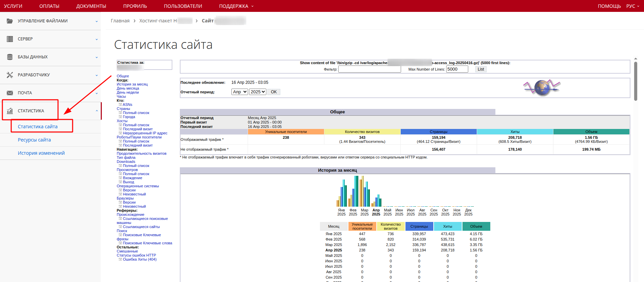Click the icon before Ошибка Хиты (404)
Image resolution: width=644 pixels, height=282 pixels.
(x=120, y=259)
